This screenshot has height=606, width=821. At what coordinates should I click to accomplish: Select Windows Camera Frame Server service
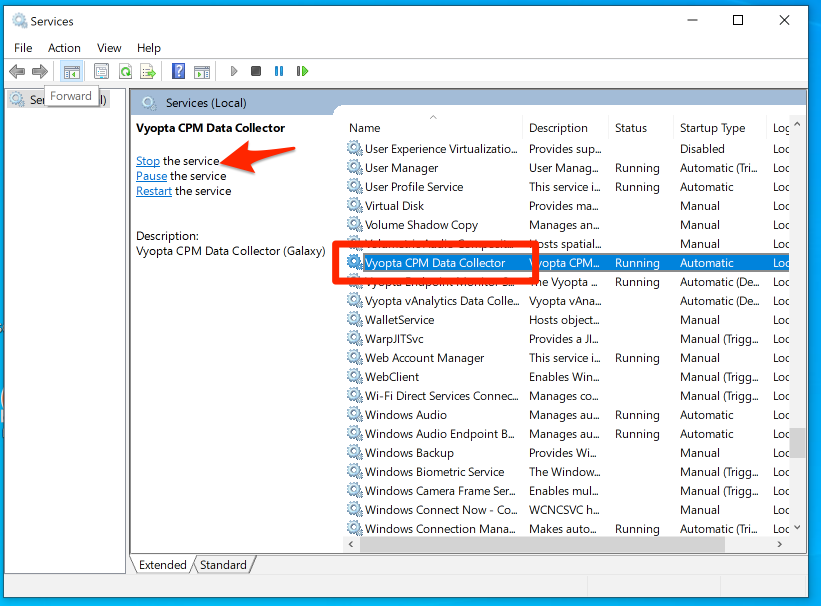coord(568,491)
